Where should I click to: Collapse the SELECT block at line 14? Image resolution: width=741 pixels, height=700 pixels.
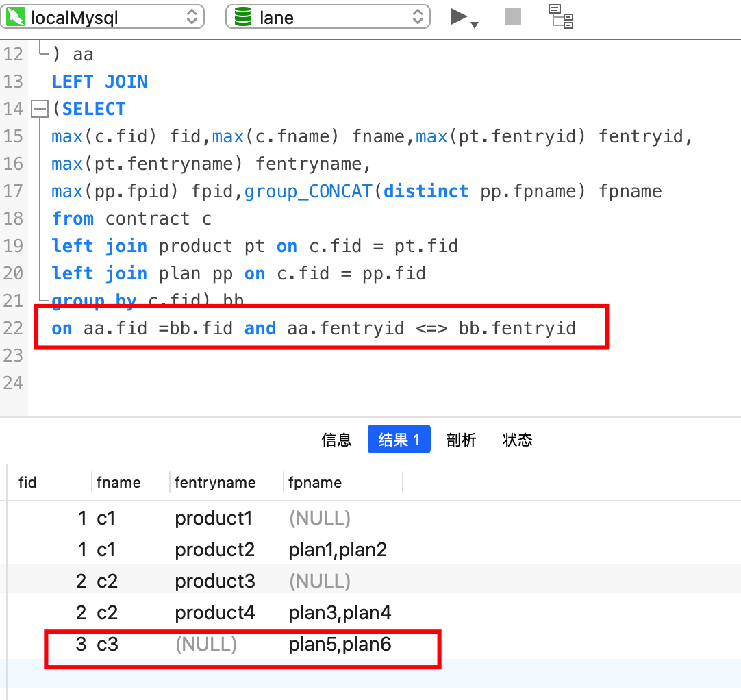40,109
